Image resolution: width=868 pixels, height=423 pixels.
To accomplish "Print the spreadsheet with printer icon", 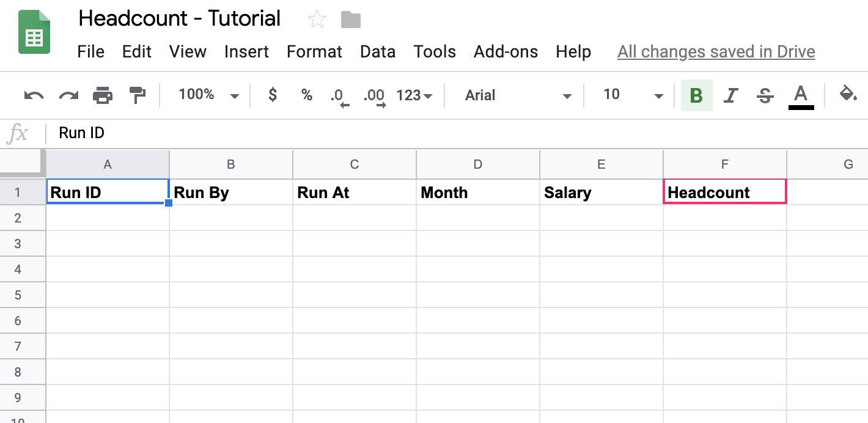I will [x=103, y=95].
